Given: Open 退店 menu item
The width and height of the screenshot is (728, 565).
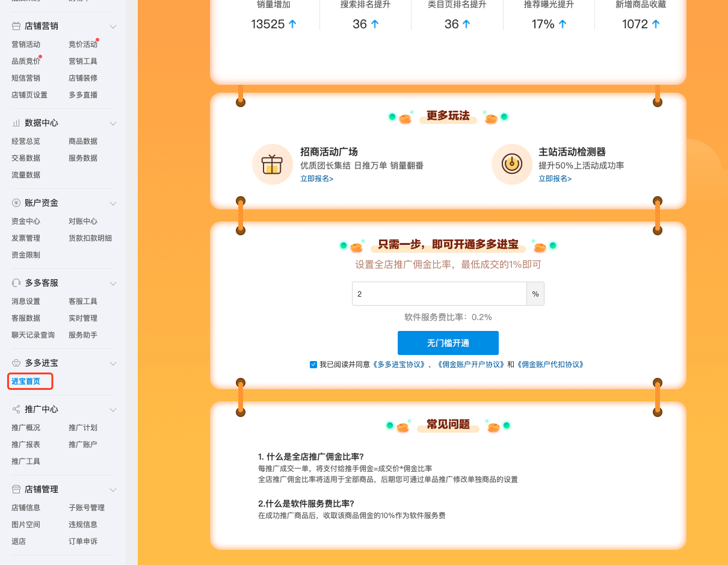Looking at the screenshot, I should [19, 542].
